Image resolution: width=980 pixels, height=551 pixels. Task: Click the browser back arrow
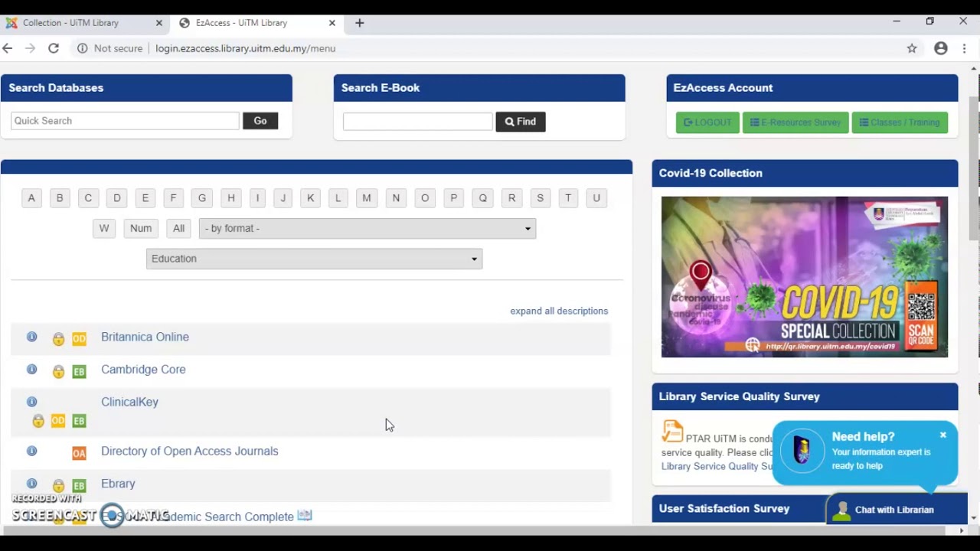[x=8, y=48]
